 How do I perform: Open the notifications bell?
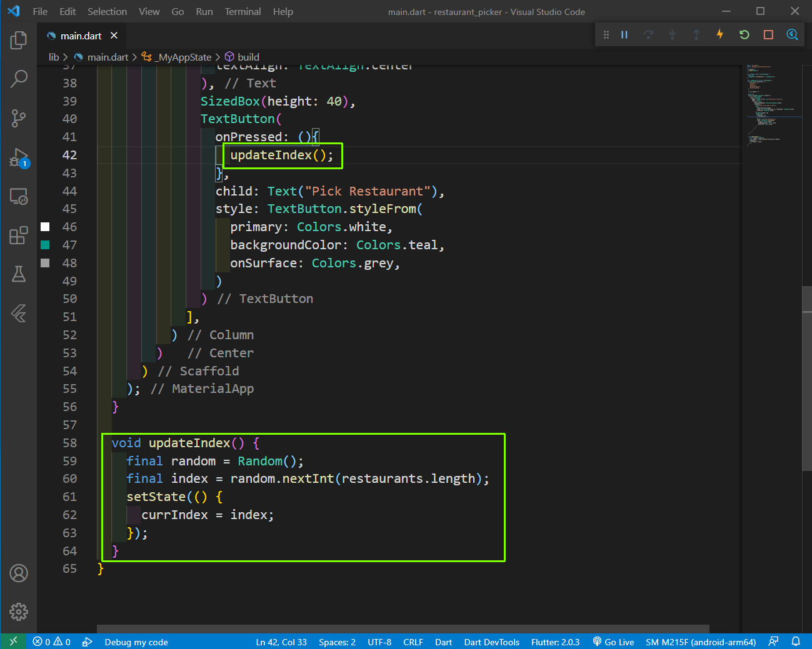coord(796,642)
